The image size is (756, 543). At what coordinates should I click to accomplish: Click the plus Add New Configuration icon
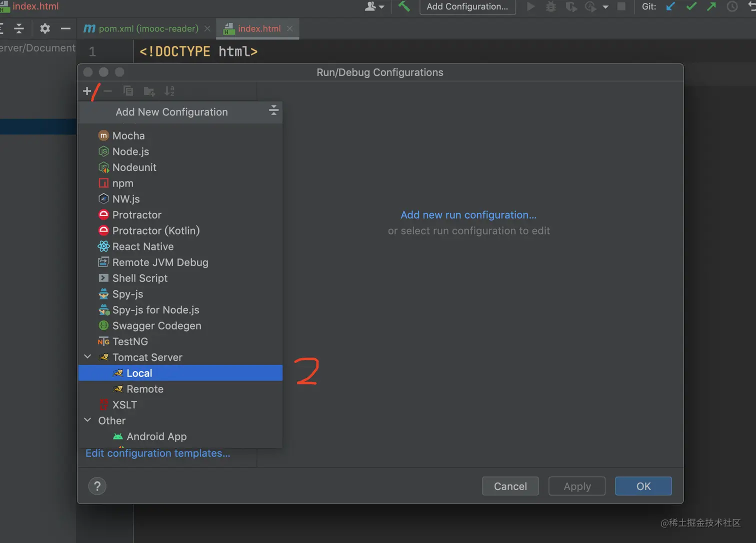coord(87,91)
